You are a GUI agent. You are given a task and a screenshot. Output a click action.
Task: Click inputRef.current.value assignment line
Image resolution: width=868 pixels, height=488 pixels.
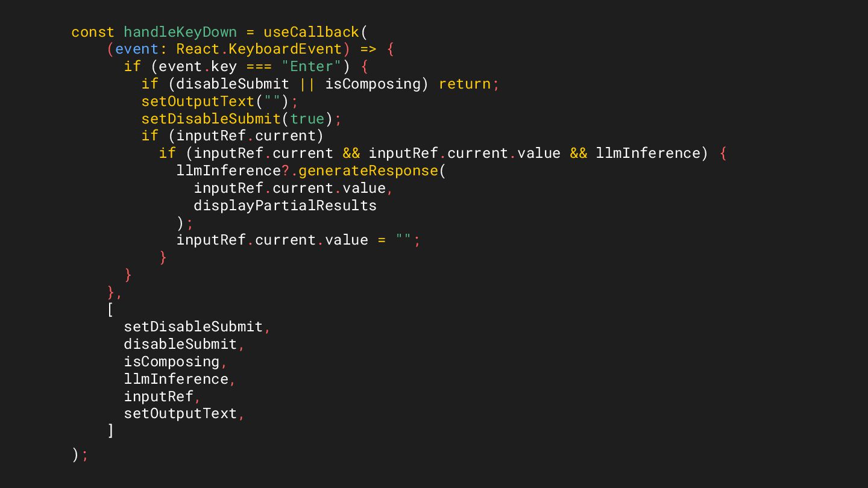(x=298, y=240)
